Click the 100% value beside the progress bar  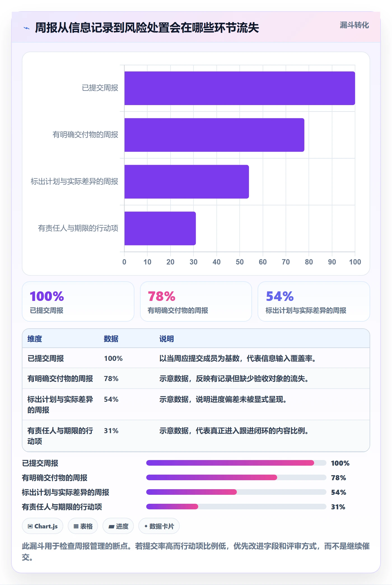coord(340,463)
